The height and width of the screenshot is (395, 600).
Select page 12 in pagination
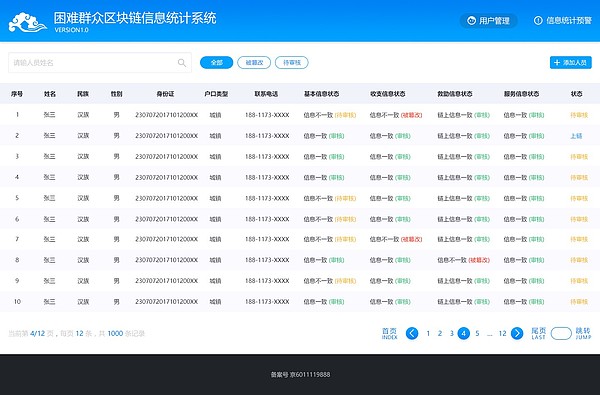pyautogui.click(x=502, y=333)
